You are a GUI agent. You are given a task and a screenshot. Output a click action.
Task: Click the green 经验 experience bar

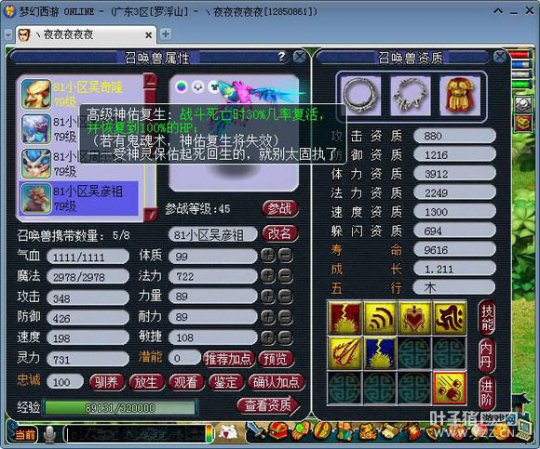(x=120, y=408)
